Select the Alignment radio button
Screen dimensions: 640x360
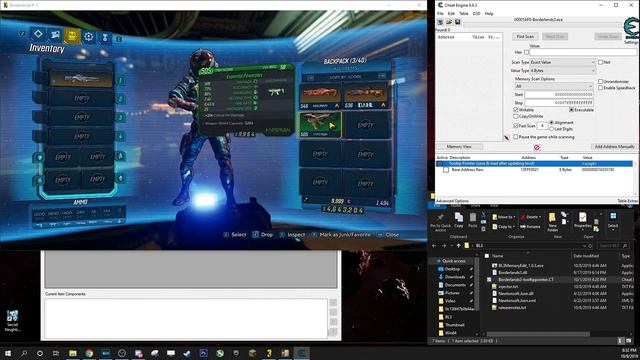pyautogui.click(x=552, y=122)
